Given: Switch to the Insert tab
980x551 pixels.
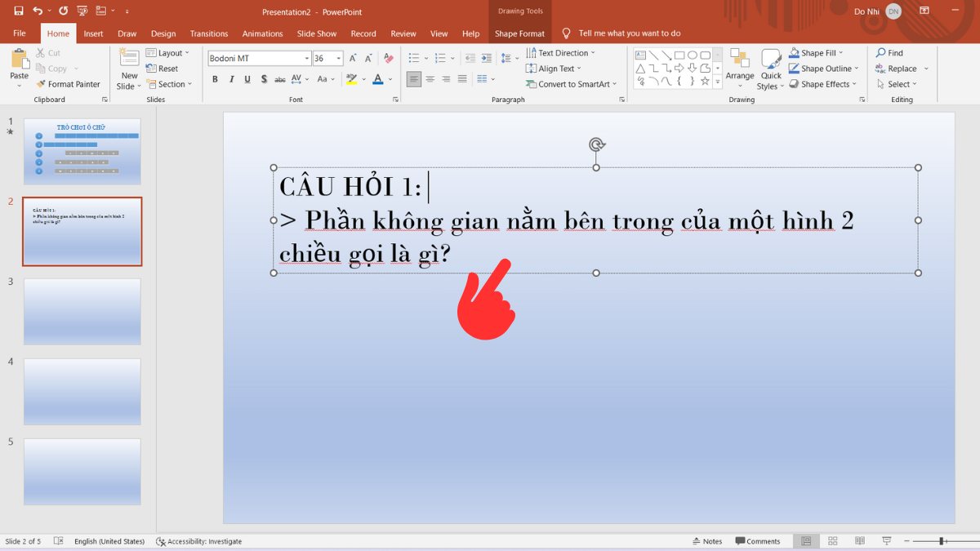Looking at the screenshot, I should pyautogui.click(x=93, y=33).
